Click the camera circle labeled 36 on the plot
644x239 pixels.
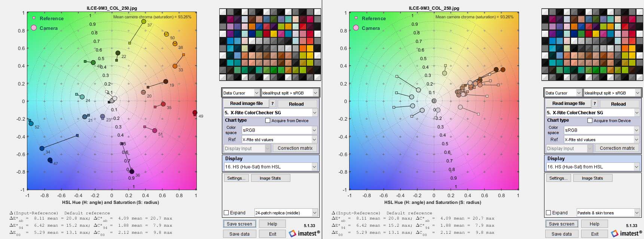click(132, 172)
